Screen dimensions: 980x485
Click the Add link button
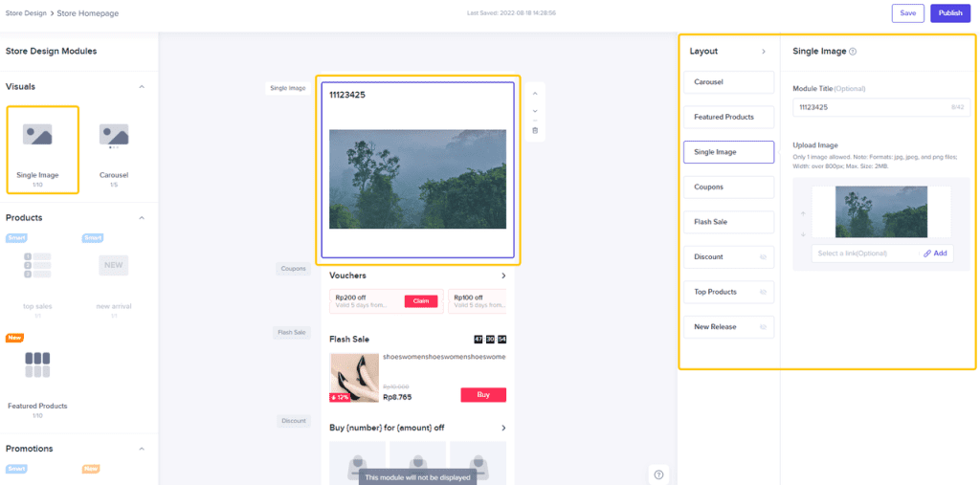[x=935, y=254]
